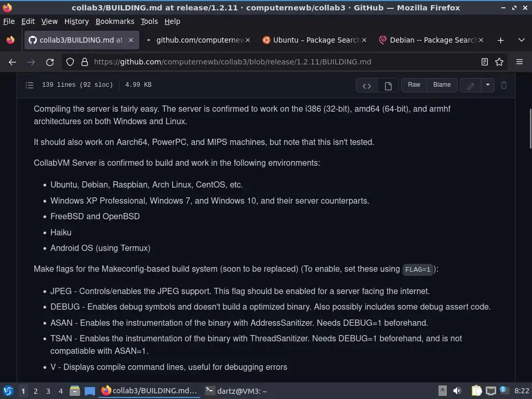Switch to collab3/BUILDING.md tab
The image size is (532, 399).
[82, 40]
